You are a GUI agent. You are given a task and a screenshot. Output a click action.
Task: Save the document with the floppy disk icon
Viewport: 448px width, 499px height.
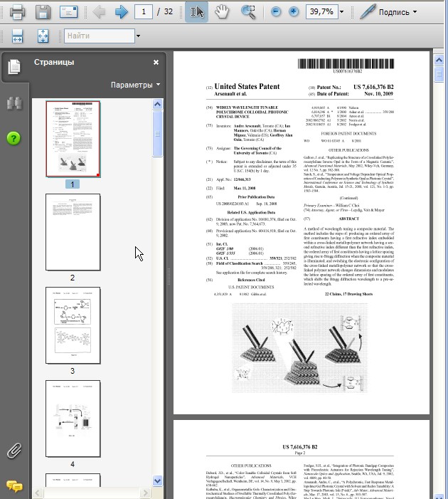43,12
